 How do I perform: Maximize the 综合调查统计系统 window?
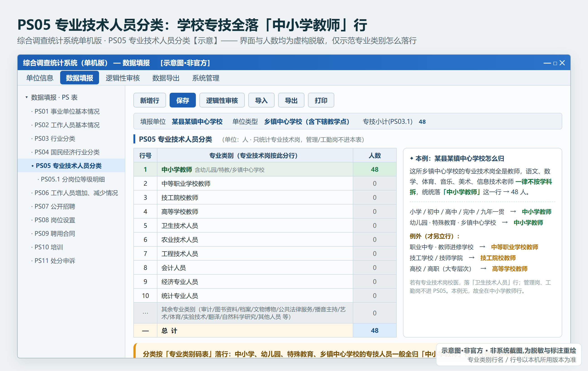pos(555,64)
